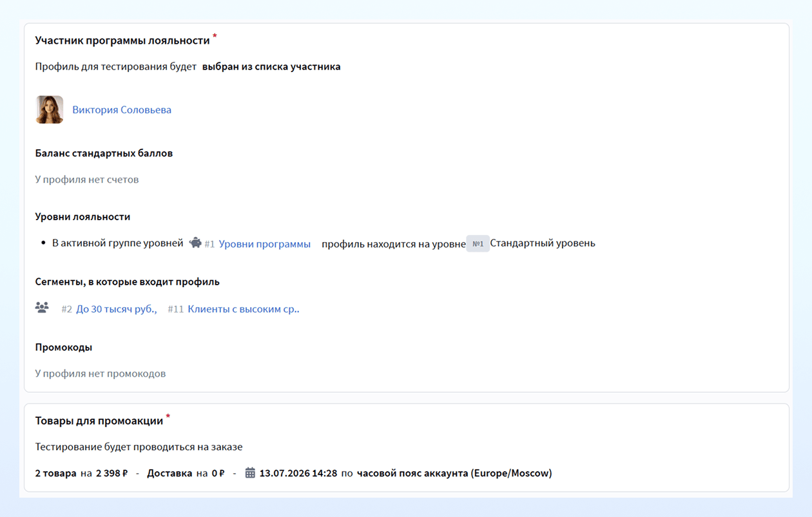812x517 pixels.
Task: Click heading Сегменты, в которые входит профиль
Action: (x=128, y=282)
